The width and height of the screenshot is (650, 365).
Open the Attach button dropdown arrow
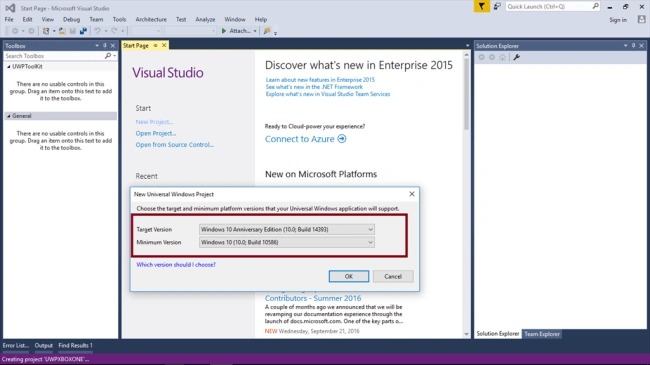(x=255, y=31)
